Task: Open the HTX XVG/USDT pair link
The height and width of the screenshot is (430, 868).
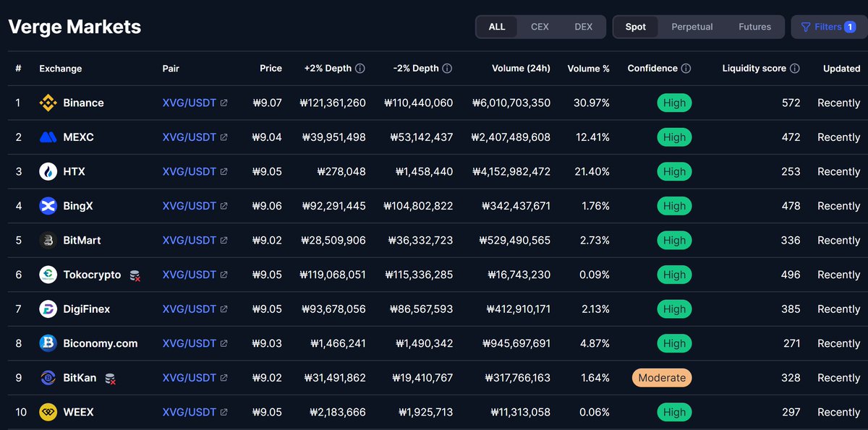Action: (x=190, y=171)
